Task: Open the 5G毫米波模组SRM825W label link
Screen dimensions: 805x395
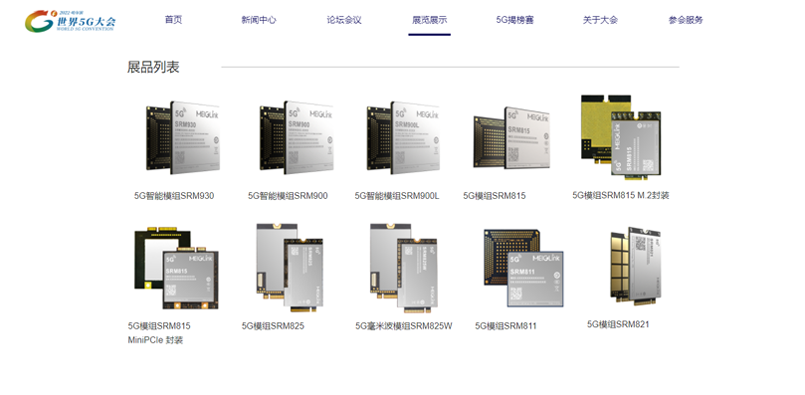Action: click(404, 326)
